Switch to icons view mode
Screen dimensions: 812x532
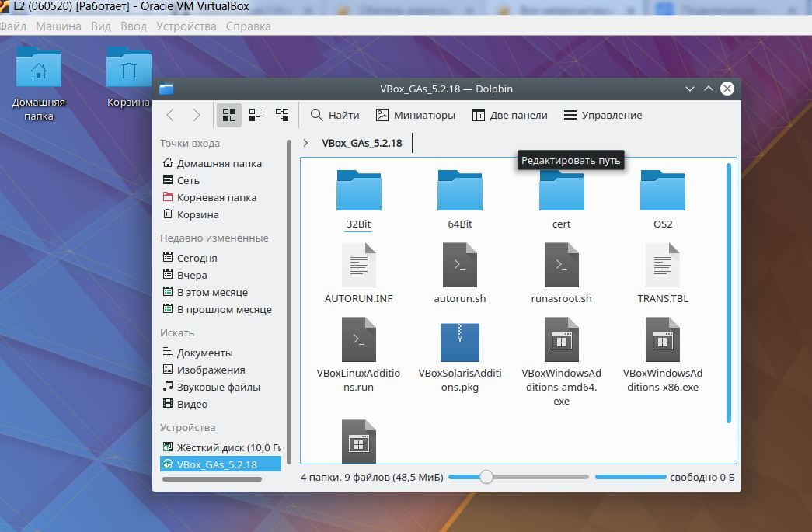pyautogui.click(x=229, y=115)
